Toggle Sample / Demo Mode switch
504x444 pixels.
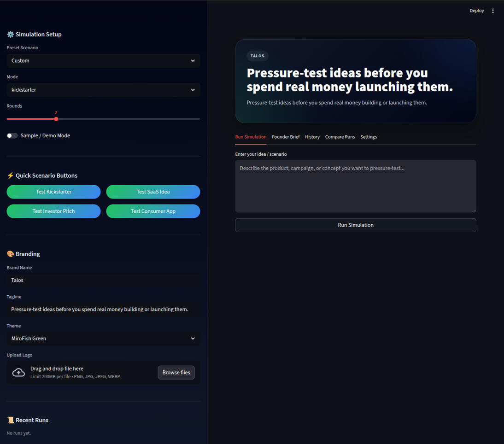pos(12,135)
